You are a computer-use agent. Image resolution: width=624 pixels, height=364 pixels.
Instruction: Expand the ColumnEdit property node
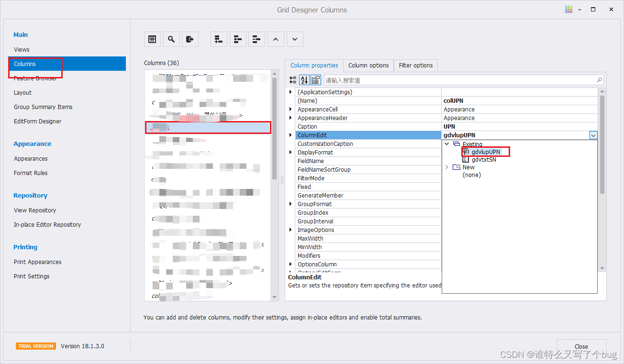[x=290, y=135]
